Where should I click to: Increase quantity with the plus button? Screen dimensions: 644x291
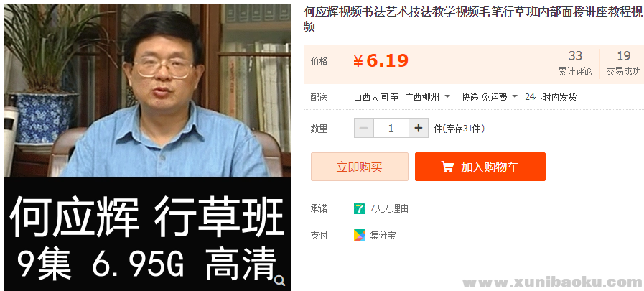coord(419,128)
